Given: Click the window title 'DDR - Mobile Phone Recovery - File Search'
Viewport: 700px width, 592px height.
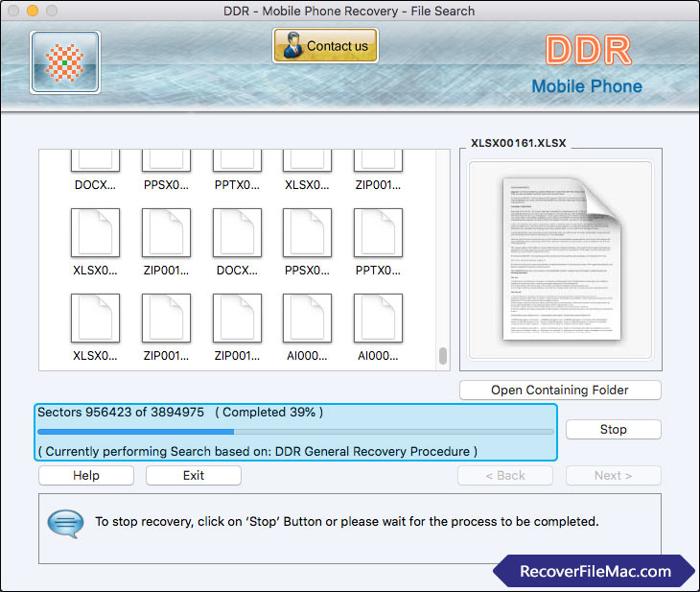Looking at the screenshot, I should pos(349,11).
